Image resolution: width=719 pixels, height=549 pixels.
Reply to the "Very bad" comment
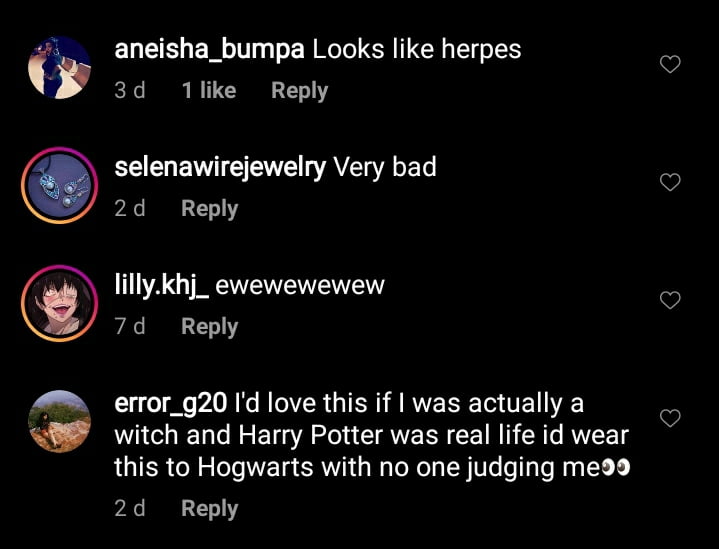[x=209, y=208]
